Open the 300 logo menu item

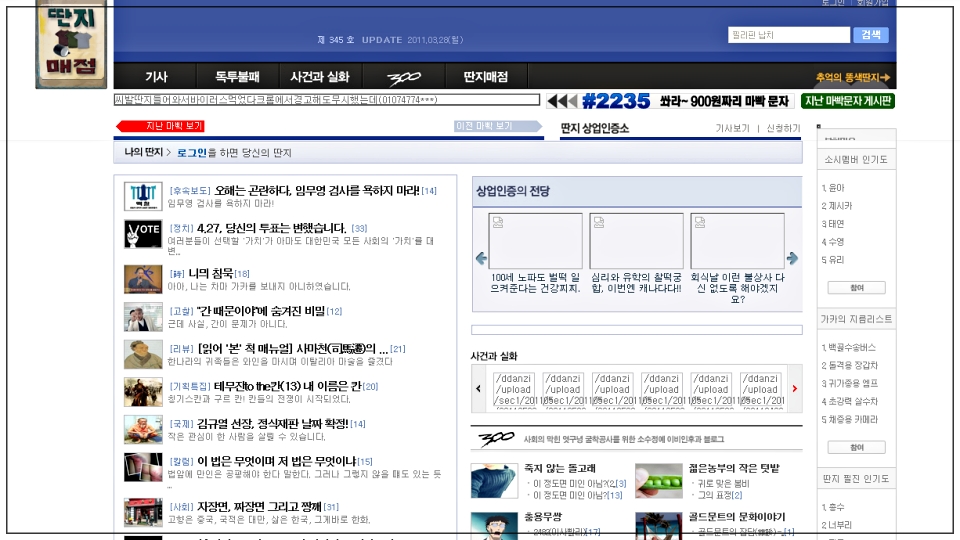(x=404, y=77)
